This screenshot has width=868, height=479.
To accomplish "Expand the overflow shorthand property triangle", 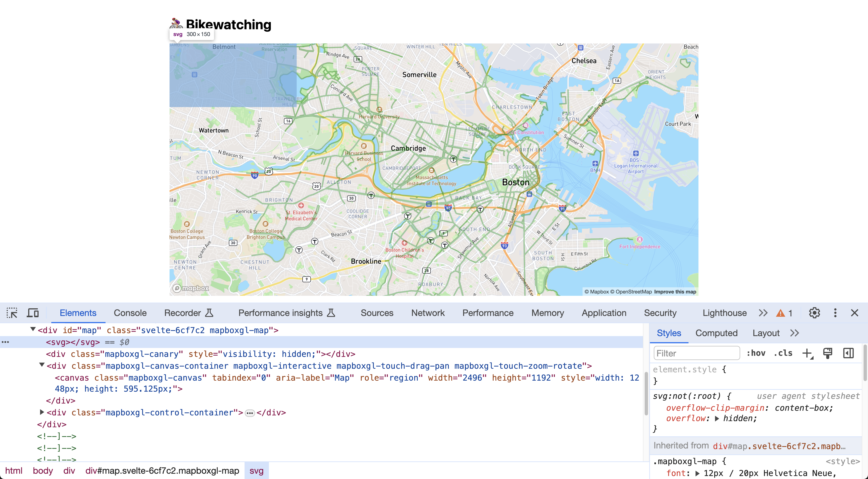I will [x=717, y=419].
